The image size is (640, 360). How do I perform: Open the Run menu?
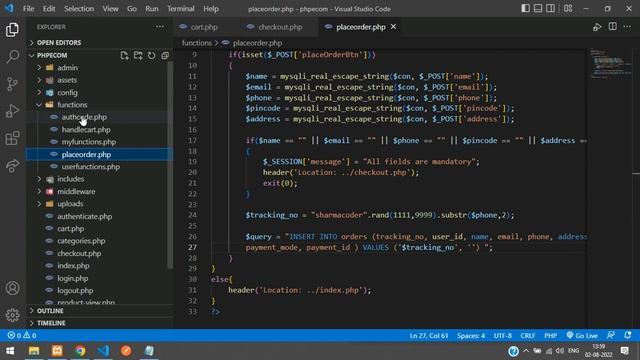coord(152,9)
